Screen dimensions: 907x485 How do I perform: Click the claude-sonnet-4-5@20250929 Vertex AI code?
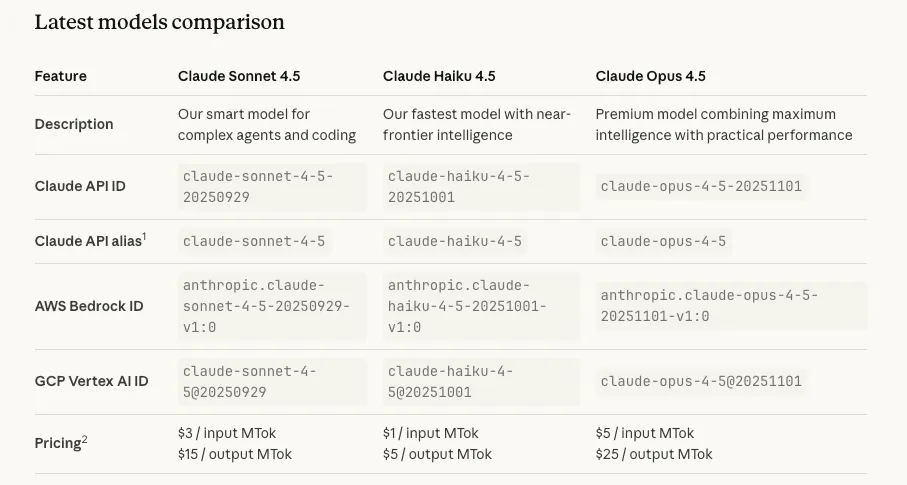pos(250,381)
